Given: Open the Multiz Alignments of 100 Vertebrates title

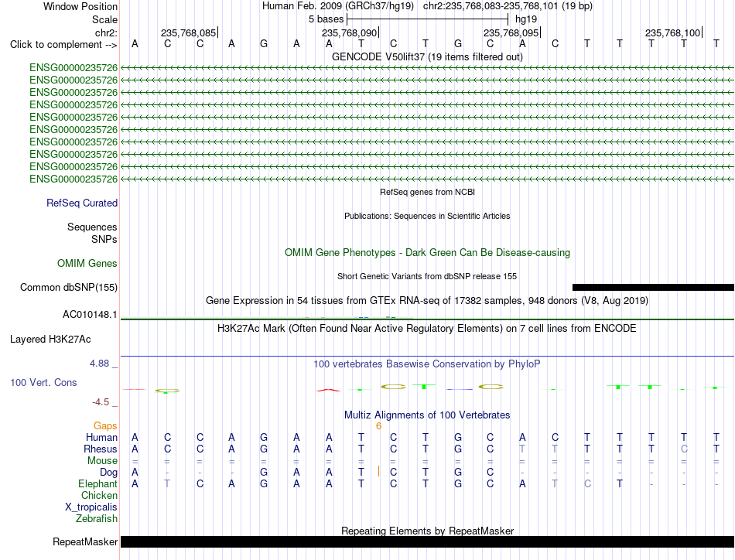Looking at the screenshot, I should pyautogui.click(x=427, y=415).
